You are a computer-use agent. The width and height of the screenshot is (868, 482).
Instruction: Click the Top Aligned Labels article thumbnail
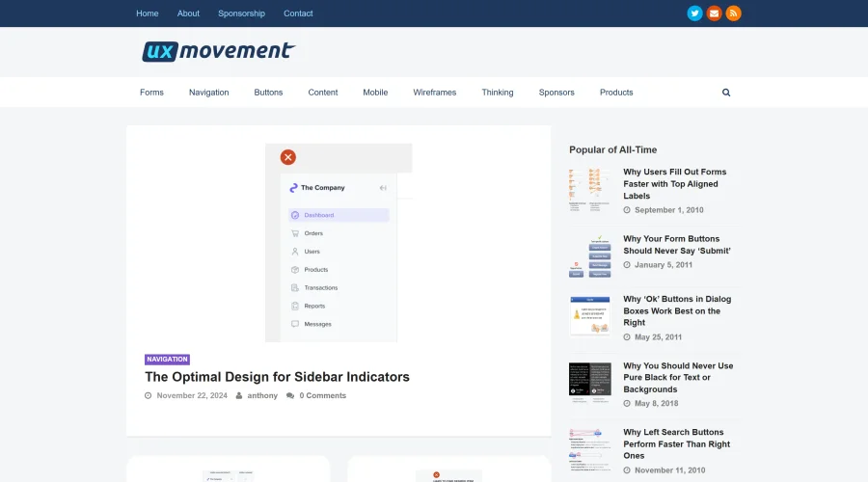590,190
